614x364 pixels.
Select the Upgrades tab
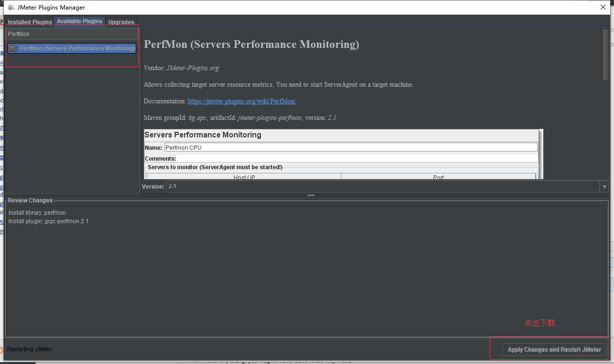pyautogui.click(x=121, y=22)
